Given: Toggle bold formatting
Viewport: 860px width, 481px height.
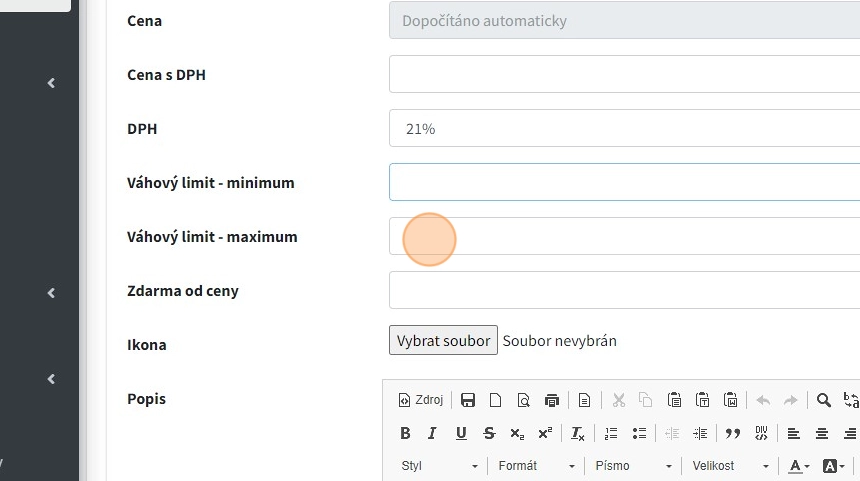Looking at the screenshot, I should 405,433.
